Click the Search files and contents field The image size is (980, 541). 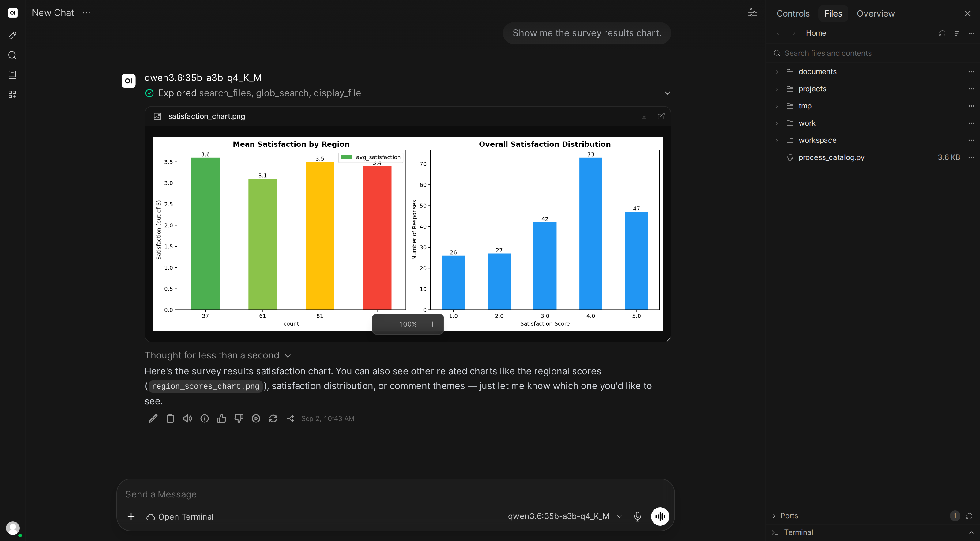coord(873,53)
